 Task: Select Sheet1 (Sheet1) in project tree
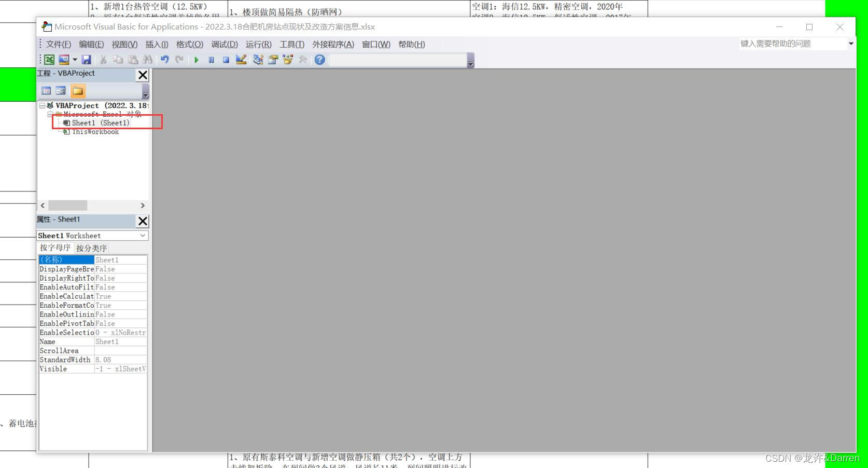tap(101, 123)
